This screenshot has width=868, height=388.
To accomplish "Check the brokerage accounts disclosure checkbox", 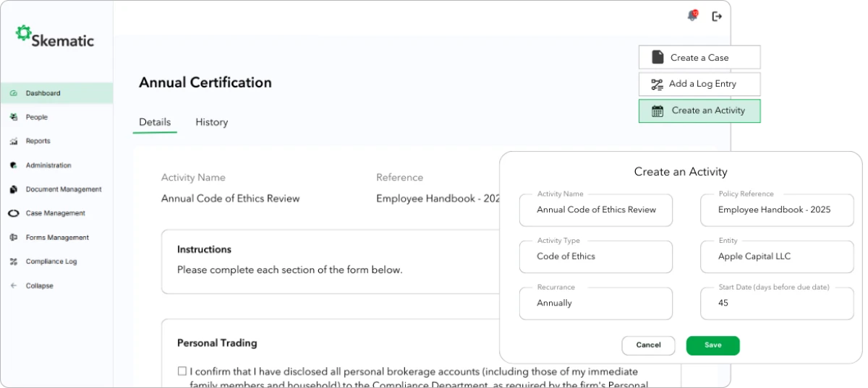I will coord(182,371).
